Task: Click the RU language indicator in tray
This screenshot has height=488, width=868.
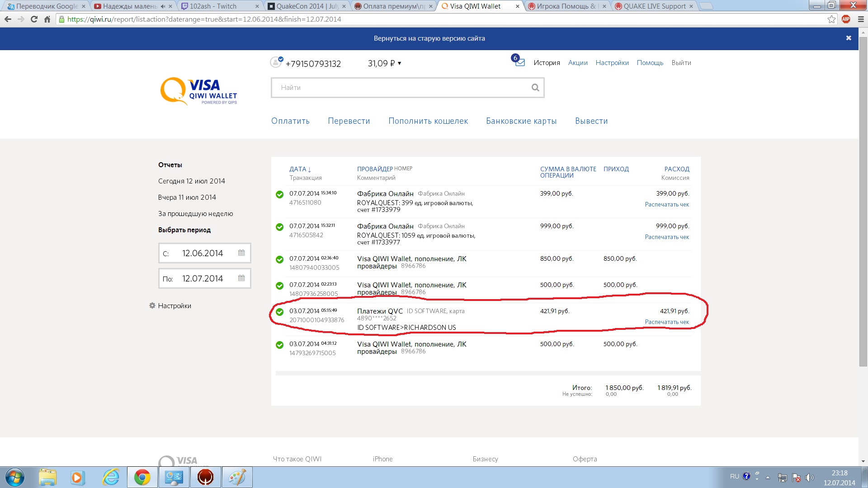Action: pos(734,477)
